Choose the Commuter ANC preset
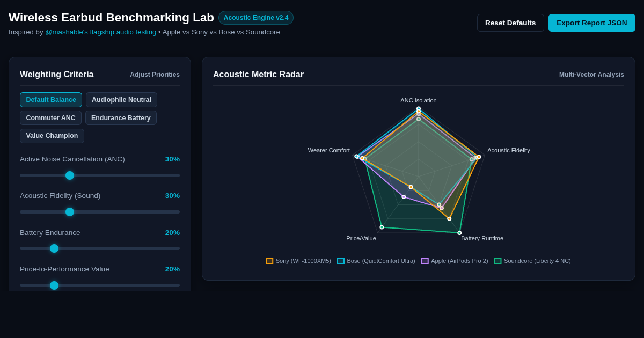The width and height of the screenshot is (644, 338). click(x=50, y=118)
